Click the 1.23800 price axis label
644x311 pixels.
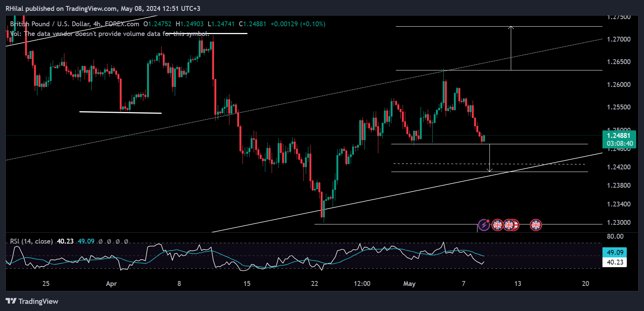coord(619,185)
